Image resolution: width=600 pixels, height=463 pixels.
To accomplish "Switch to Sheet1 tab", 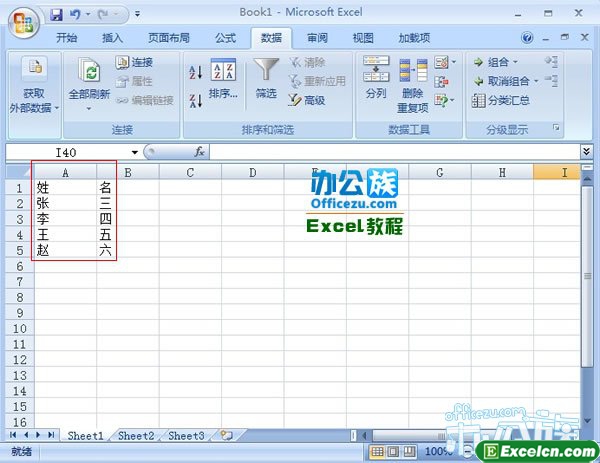I will (x=85, y=436).
